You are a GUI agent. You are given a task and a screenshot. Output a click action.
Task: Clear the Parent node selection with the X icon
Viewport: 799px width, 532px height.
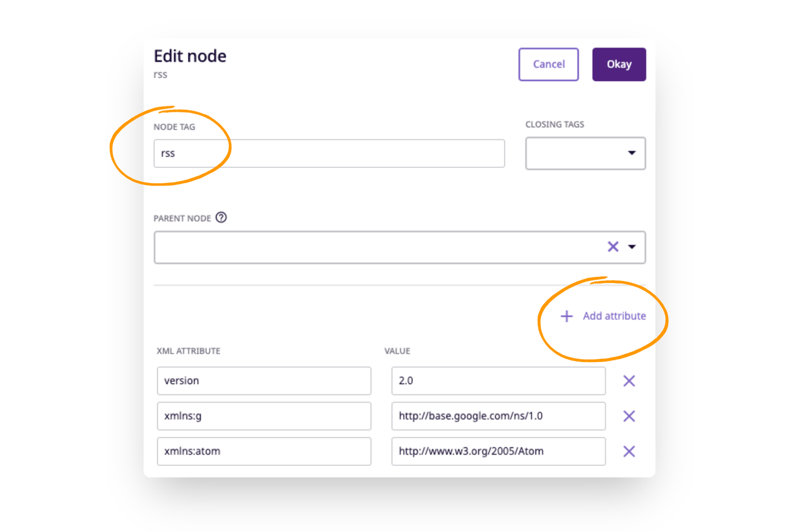click(x=613, y=247)
